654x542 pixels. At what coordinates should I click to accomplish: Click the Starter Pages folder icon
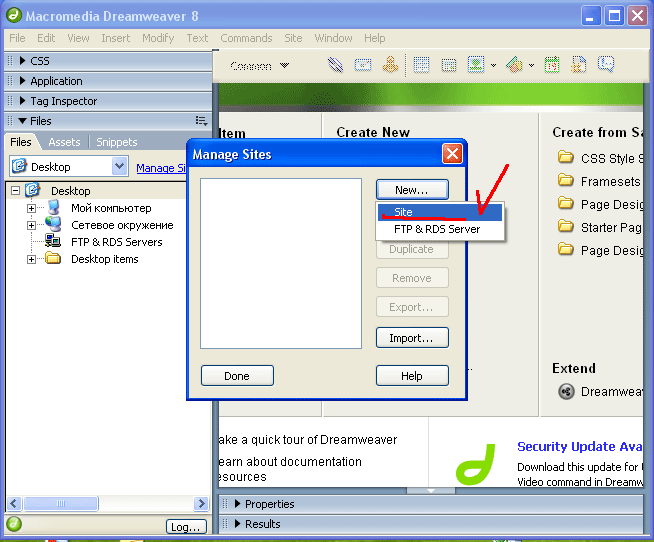click(566, 226)
